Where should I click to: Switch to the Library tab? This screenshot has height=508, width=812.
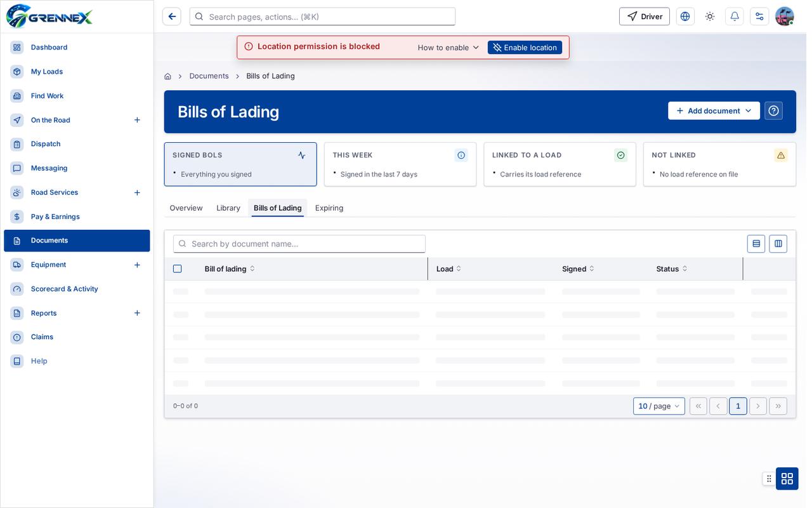[228, 208]
